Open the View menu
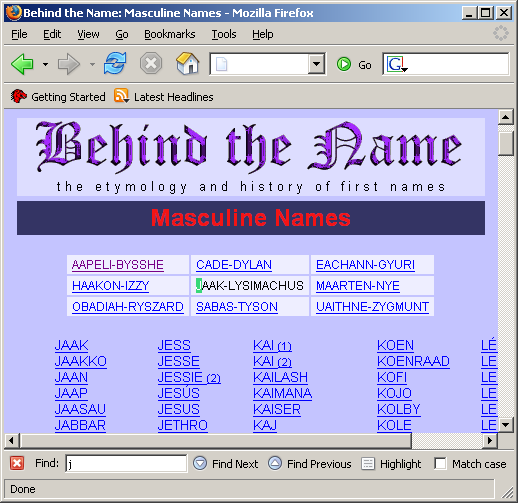 (88, 34)
